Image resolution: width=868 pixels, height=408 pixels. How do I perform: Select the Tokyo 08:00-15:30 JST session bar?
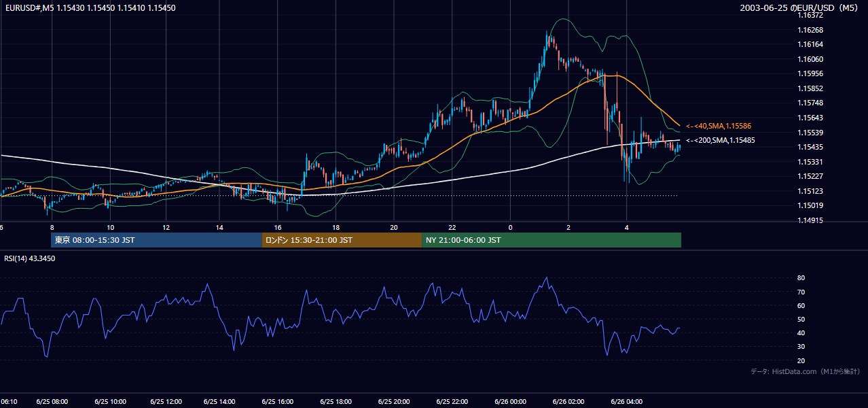(156, 240)
